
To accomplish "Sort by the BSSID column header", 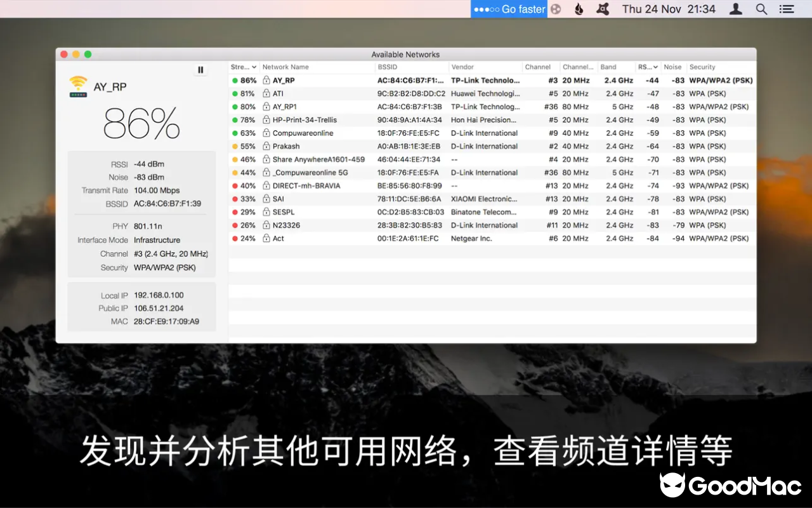I will click(412, 67).
